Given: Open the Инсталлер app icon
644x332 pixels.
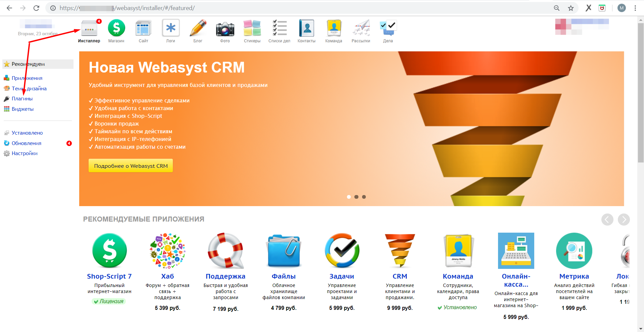Looking at the screenshot, I should pyautogui.click(x=89, y=28).
